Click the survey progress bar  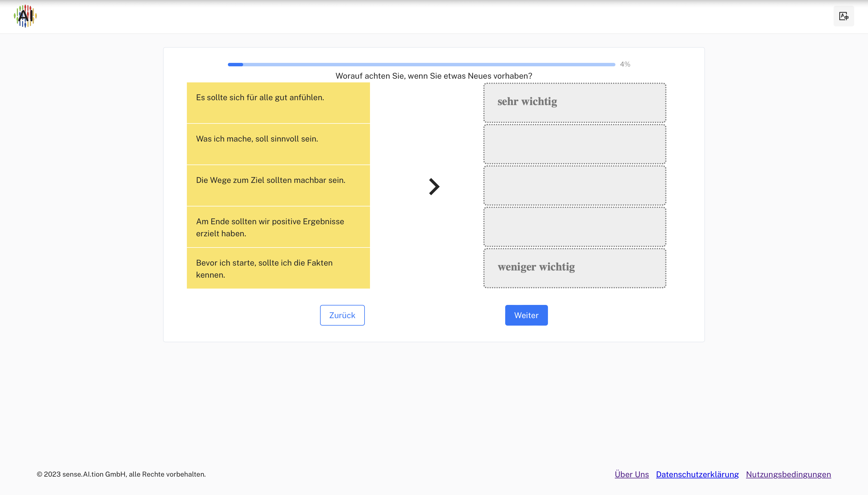421,65
